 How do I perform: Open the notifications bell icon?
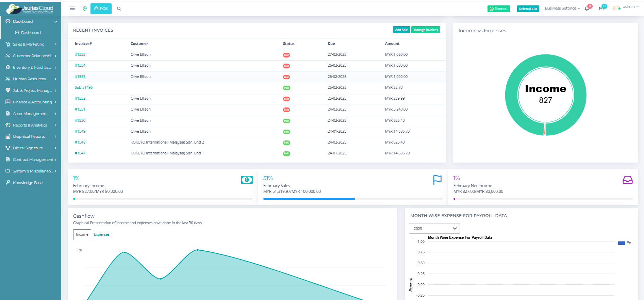(x=587, y=9)
